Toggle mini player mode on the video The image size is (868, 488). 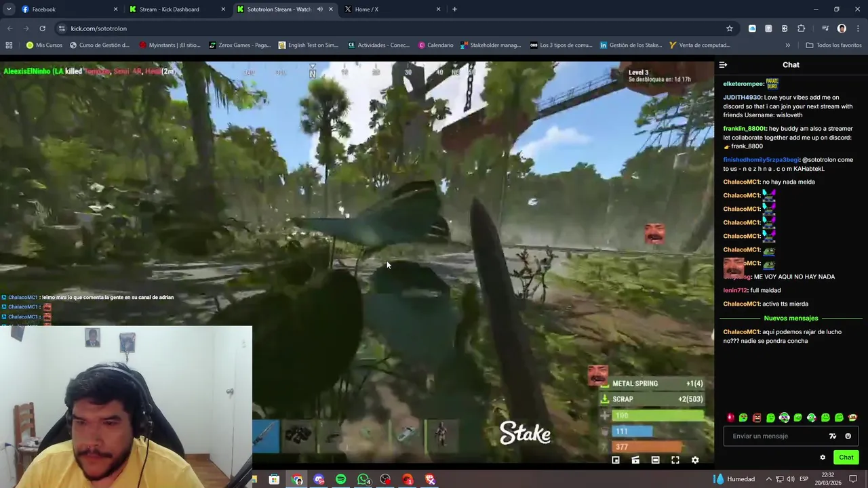[x=616, y=460]
